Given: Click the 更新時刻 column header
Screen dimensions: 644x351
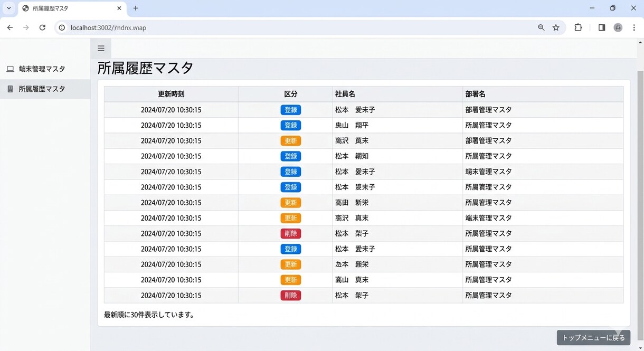Looking at the screenshot, I should click(171, 94).
